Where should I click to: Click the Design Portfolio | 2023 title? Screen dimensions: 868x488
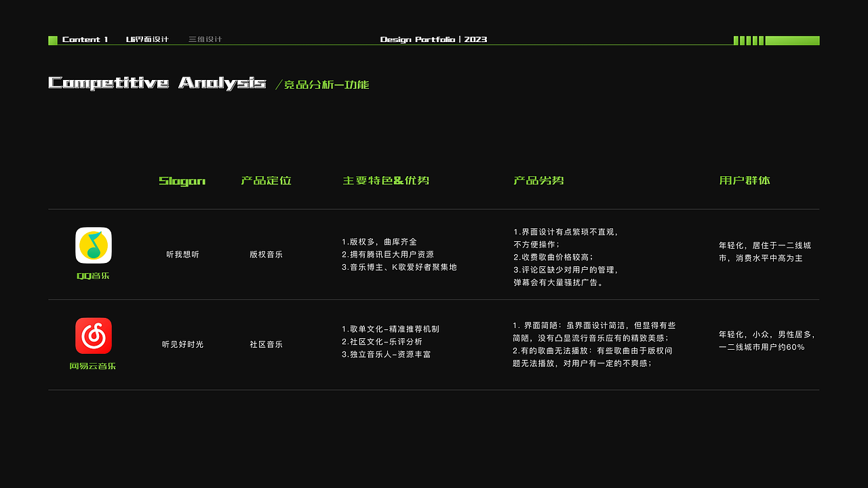434,40
